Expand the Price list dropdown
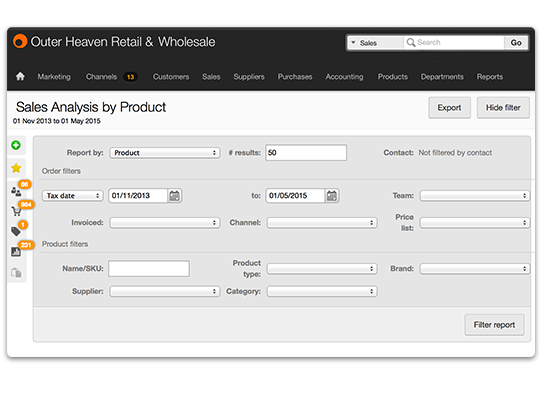Viewport: 543px width, 393px height. click(475, 223)
